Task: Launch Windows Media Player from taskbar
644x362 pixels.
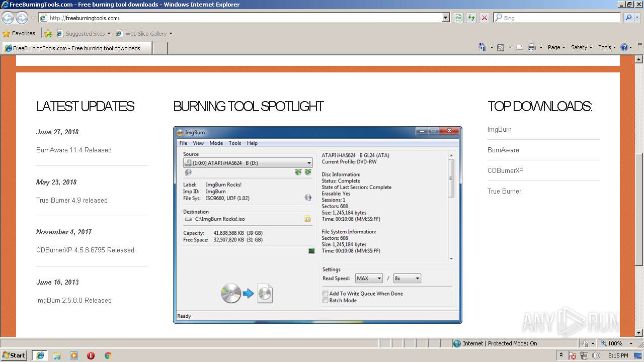Action: [x=74, y=355]
